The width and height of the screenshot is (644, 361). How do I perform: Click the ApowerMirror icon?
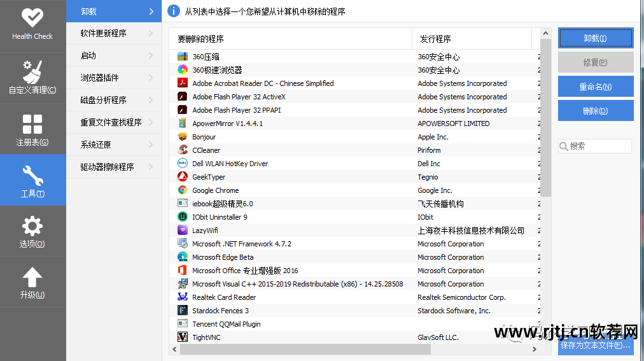(183, 124)
